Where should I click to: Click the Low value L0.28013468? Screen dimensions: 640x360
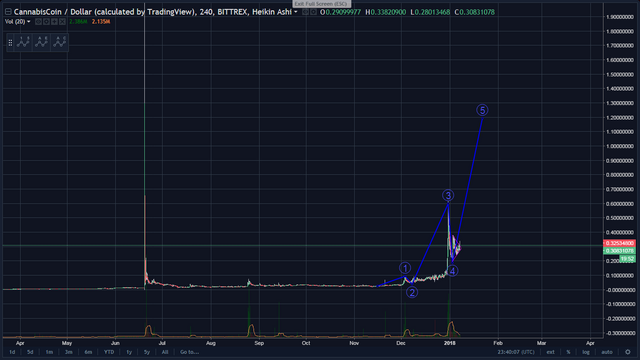pos(430,12)
